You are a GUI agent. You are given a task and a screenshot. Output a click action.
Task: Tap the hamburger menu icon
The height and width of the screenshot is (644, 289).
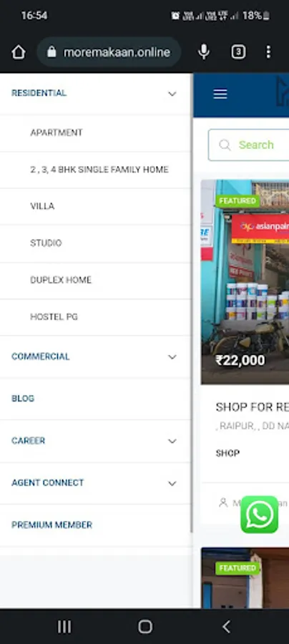click(220, 94)
